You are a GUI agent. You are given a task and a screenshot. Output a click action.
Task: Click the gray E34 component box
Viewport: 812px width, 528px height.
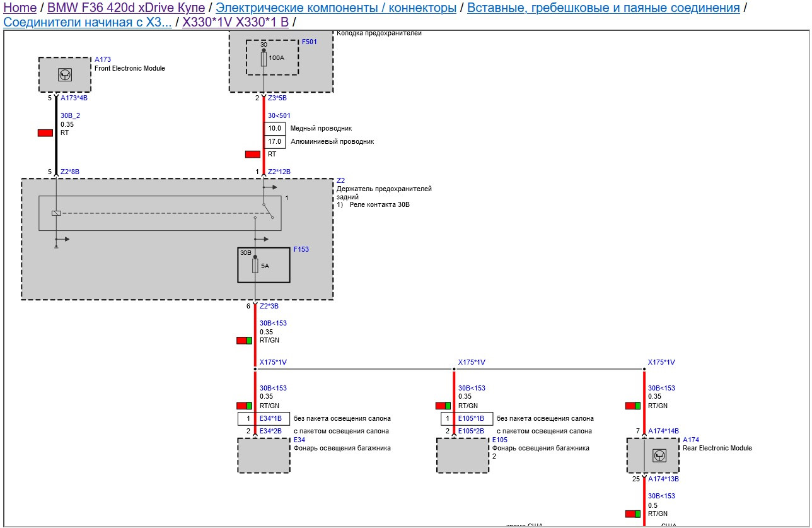point(264,455)
